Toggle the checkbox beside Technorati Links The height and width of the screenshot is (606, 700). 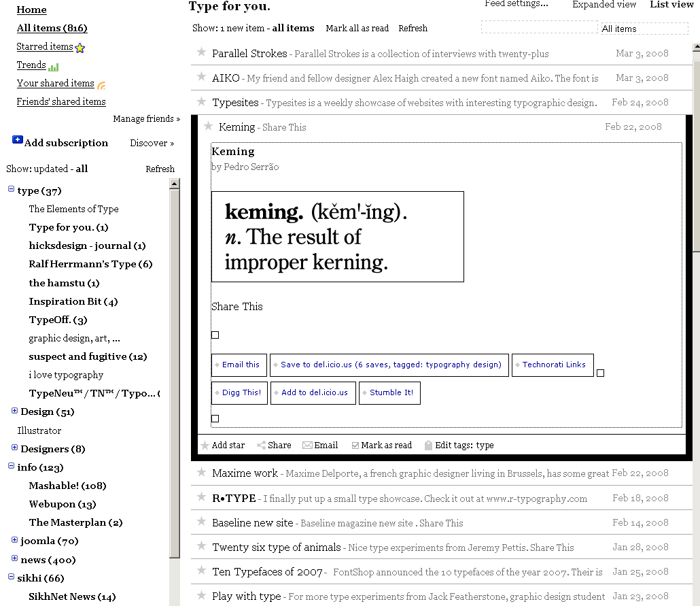[x=600, y=372]
